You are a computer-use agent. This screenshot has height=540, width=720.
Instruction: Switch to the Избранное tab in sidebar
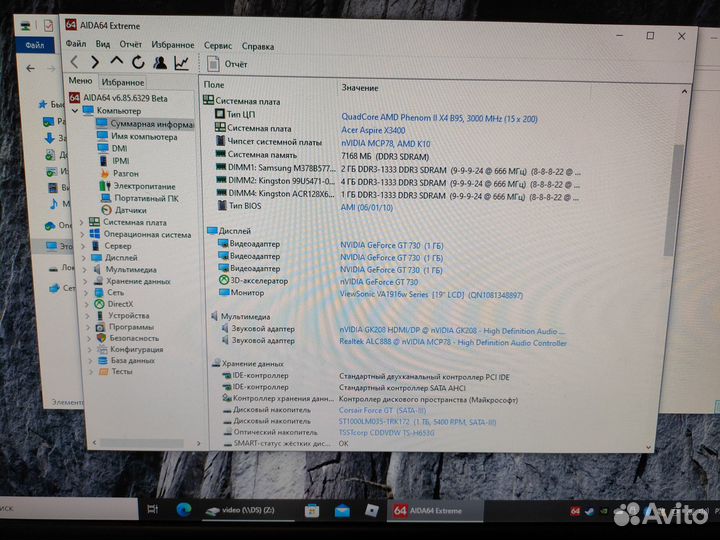(123, 82)
